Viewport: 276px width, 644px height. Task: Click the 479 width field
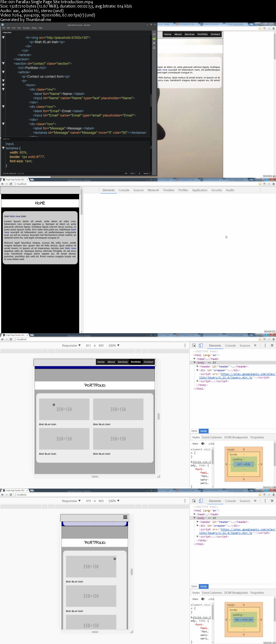click(88, 501)
